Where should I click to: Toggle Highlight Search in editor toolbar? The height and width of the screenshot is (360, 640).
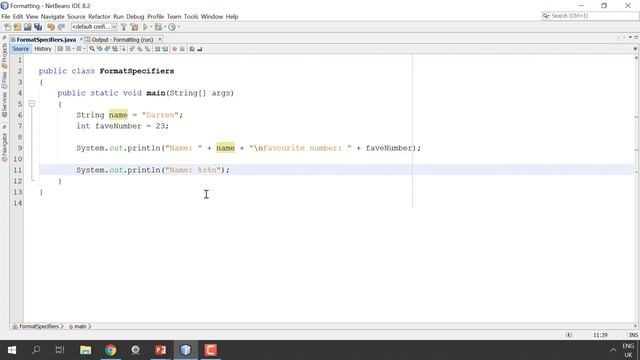(x=115, y=49)
